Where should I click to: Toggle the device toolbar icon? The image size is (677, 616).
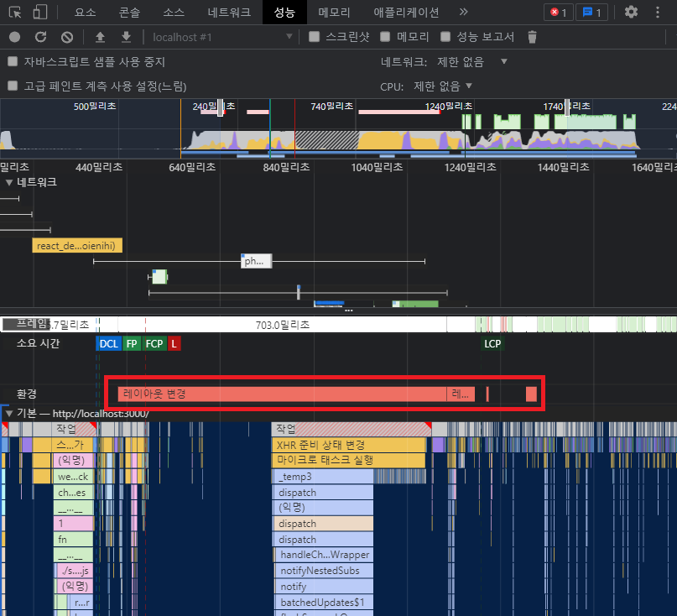pyautogui.click(x=39, y=12)
